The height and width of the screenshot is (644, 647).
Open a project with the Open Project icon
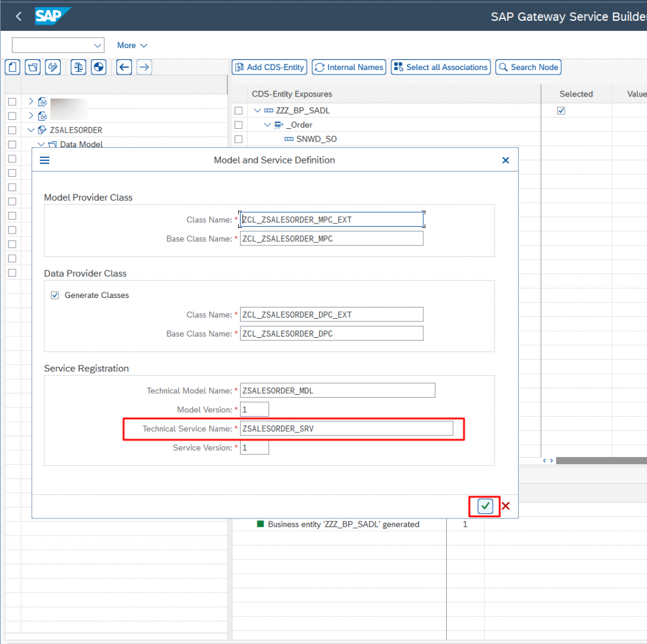tap(32, 67)
